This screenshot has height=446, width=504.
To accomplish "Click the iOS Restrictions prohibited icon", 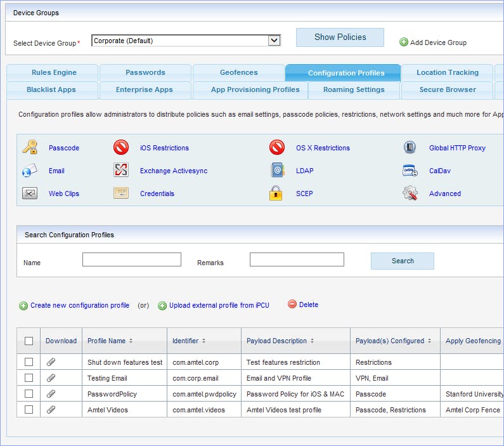I will (x=121, y=148).
